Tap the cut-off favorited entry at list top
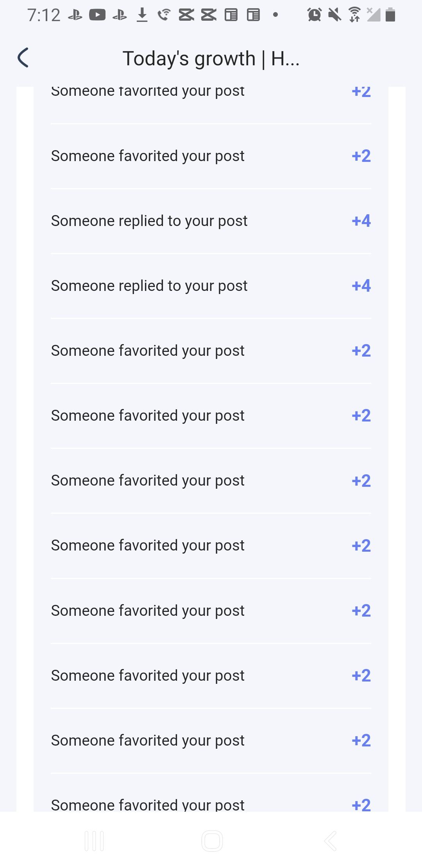The width and height of the screenshot is (422, 868). [x=148, y=92]
